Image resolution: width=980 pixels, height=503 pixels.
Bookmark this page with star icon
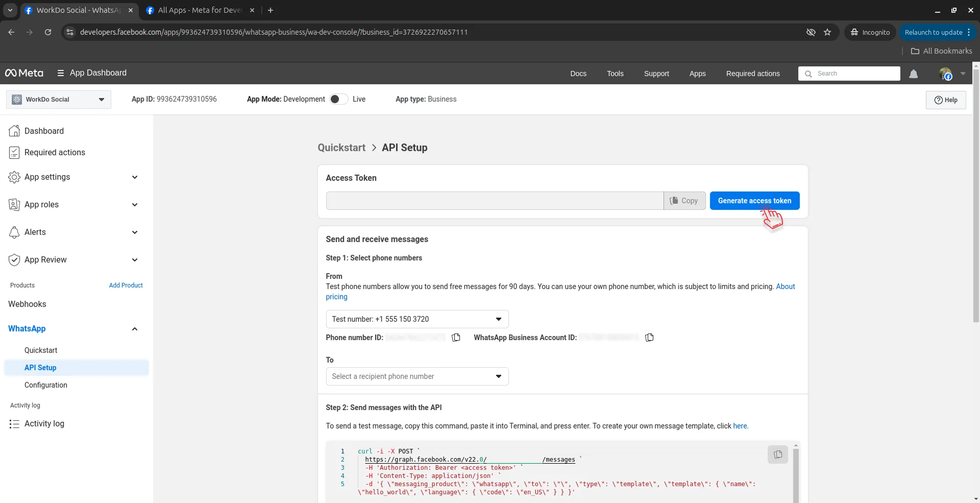[827, 32]
